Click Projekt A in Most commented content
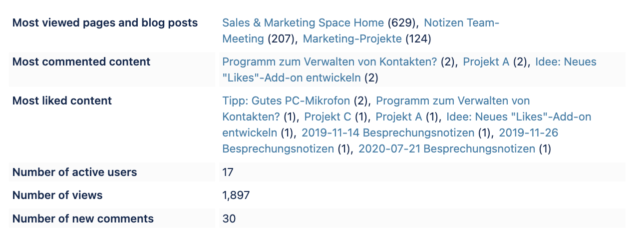The image size is (644, 250). click(x=486, y=62)
